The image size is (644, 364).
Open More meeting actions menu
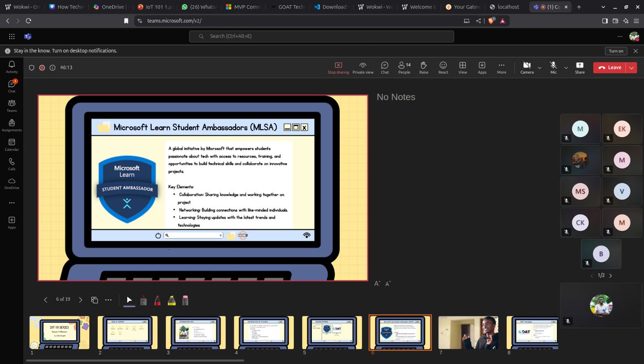click(x=501, y=68)
